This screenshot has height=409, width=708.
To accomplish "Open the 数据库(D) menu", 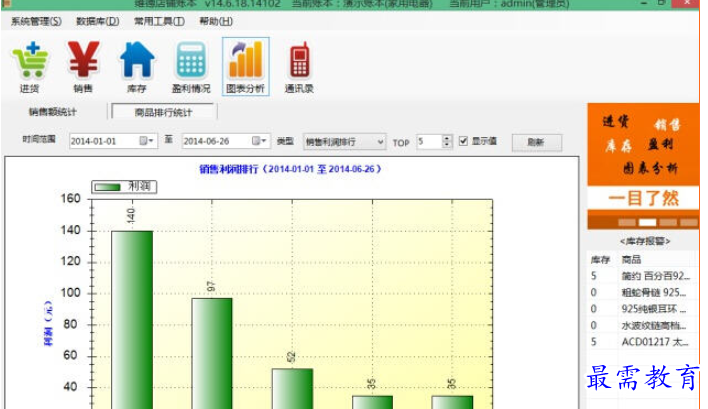I will coord(97,21).
